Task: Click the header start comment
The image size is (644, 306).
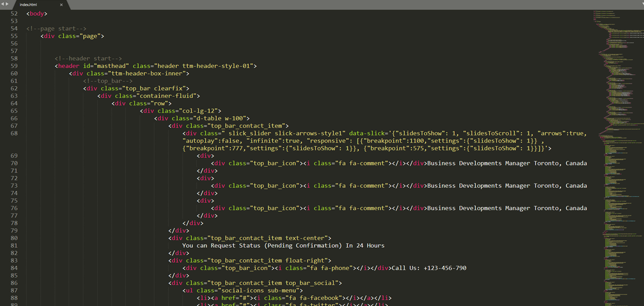Action: point(88,58)
